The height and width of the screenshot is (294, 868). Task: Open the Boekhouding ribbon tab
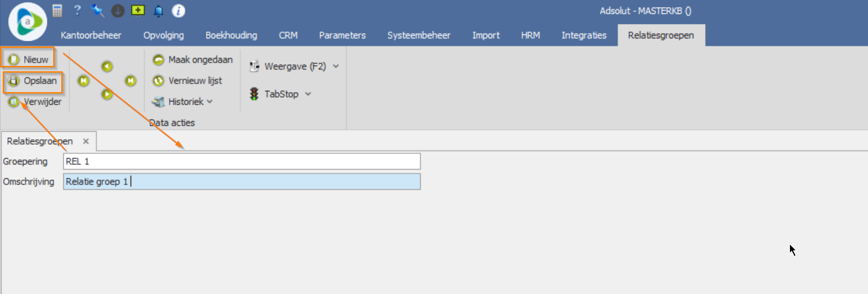point(231,35)
